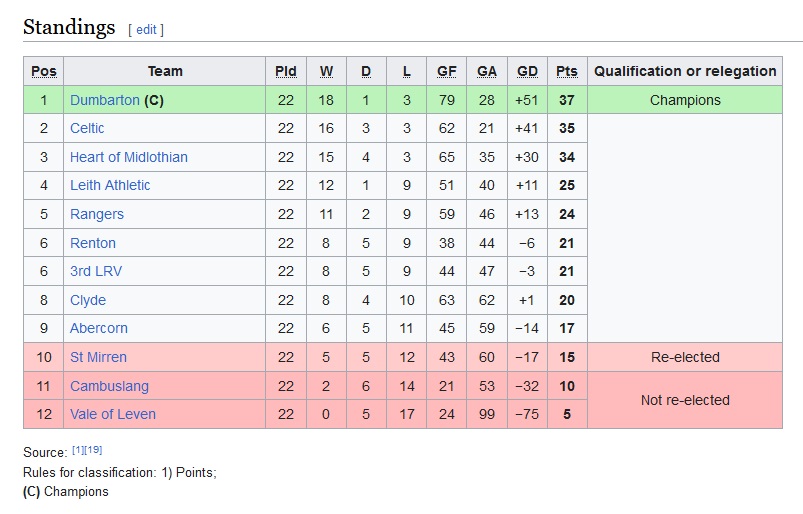Click the GD column header
Viewport: 803px width, 514px height.
[x=527, y=71]
